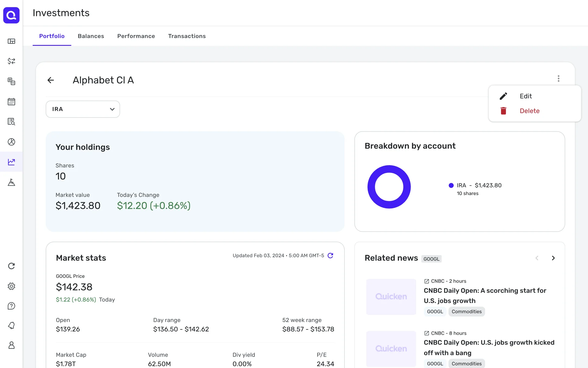The image size is (588, 368).
Task: Open the Transactions sidebar icon with dollar arrows
Action: (x=11, y=61)
